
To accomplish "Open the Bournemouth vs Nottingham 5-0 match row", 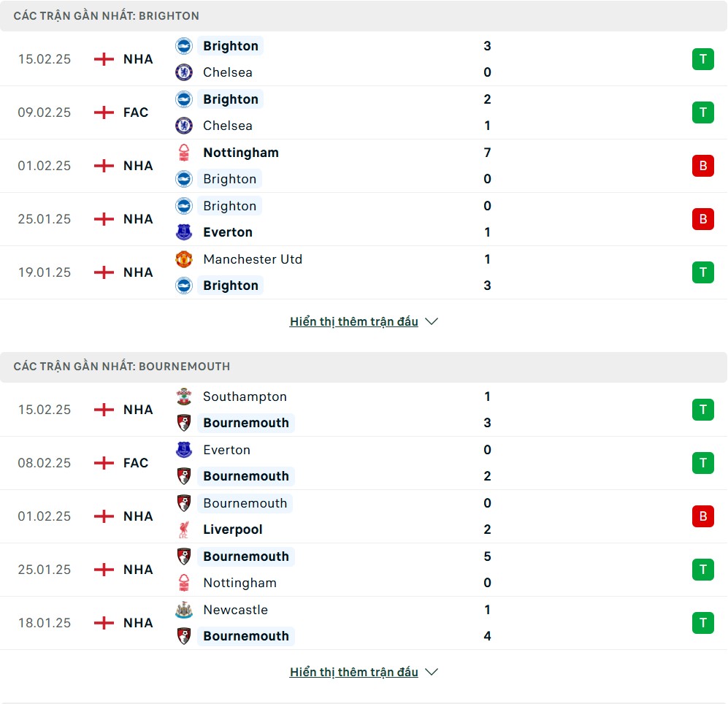I will click(x=365, y=570).
